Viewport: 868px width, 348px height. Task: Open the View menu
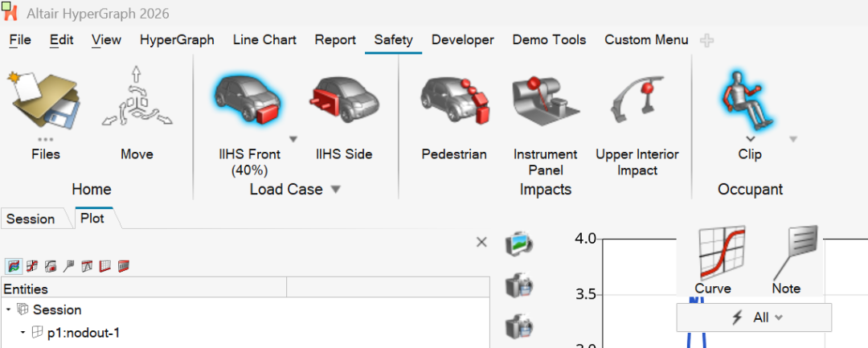click(106, 40)
